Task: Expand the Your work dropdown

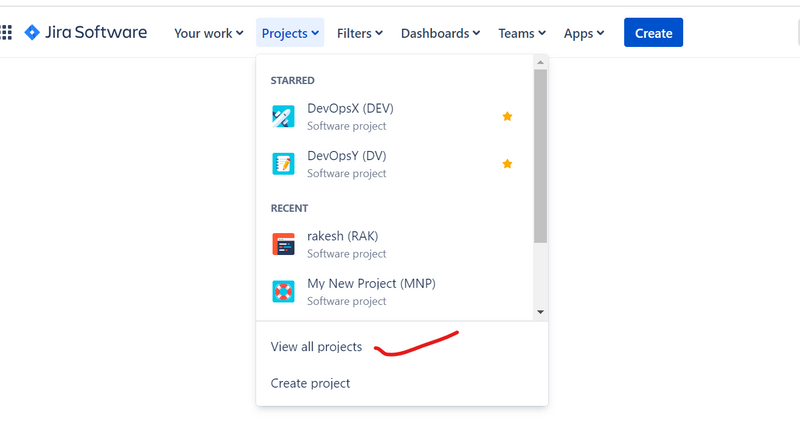Action: point(209,33)
